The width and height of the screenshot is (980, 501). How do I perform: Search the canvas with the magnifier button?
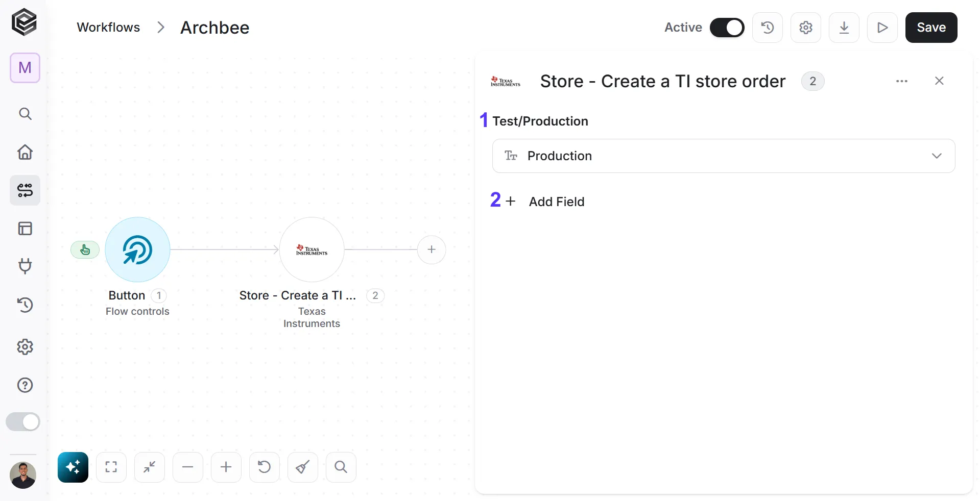point(341,467)
